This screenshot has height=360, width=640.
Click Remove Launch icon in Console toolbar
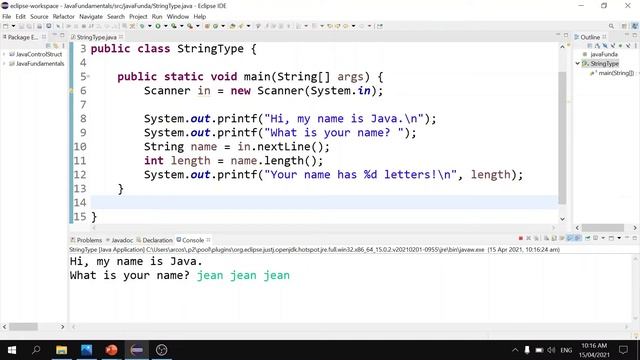[529, 238]
